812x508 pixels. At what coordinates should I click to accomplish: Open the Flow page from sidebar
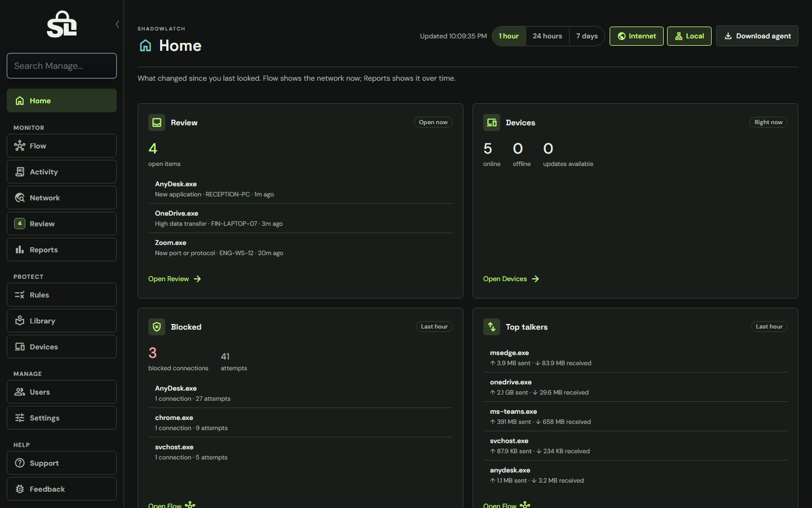tap(61, 146)
